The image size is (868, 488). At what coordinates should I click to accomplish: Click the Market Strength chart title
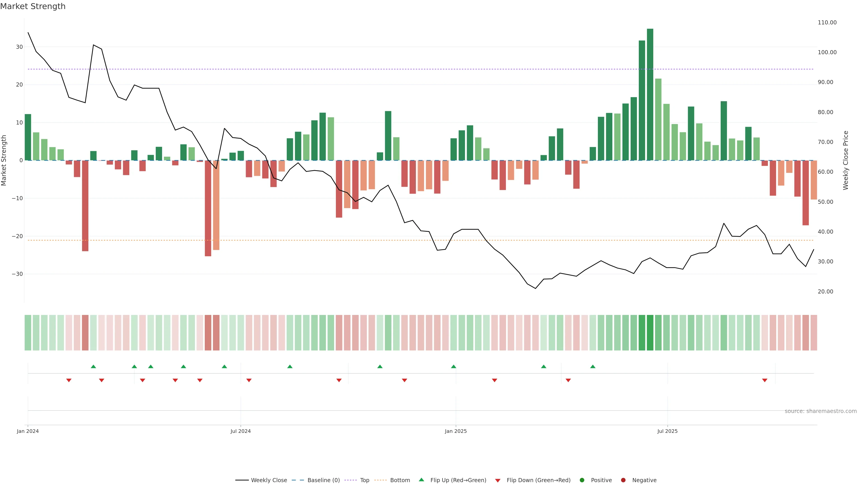33,6
